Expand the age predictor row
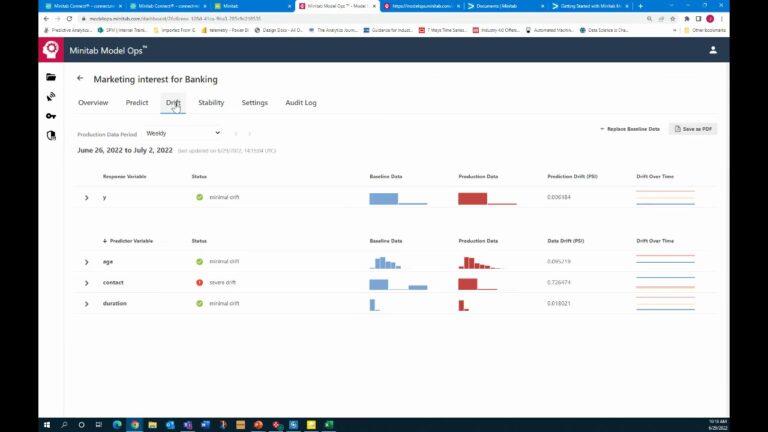 (87, 262)
